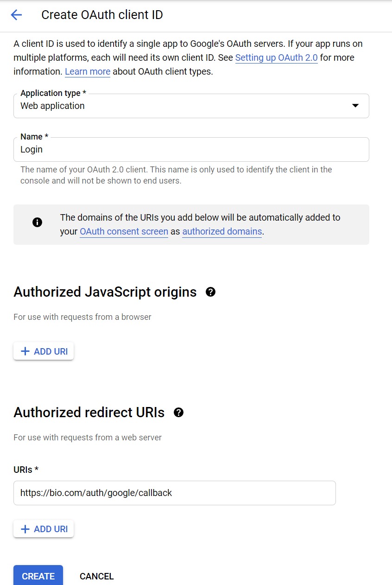
Task: Click the Authorized redirect URIs heading
Action: point(89,413)
